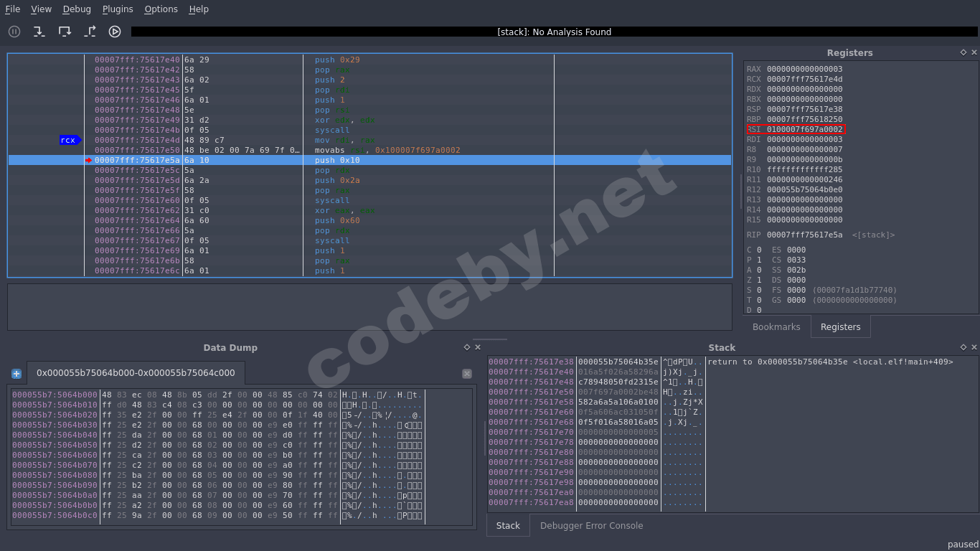Undock the Stack panel via diamond icon
This screenshot has width=980, height=551.
[963, 347]
